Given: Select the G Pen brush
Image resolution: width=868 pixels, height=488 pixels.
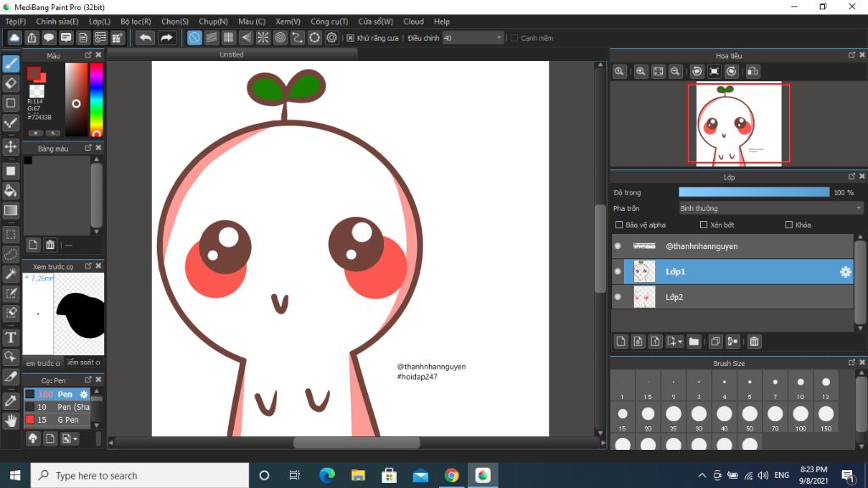Looking at the screenshot, I should pos(68,419).
